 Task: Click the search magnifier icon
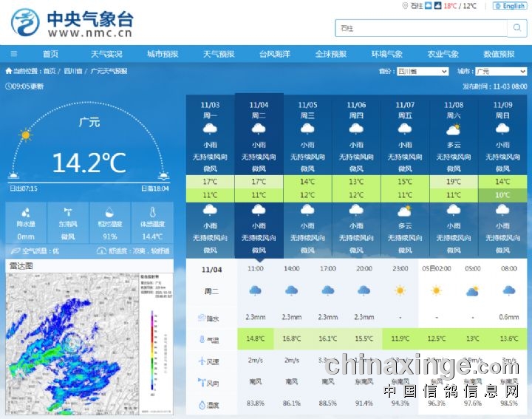(x=516, y=28)
